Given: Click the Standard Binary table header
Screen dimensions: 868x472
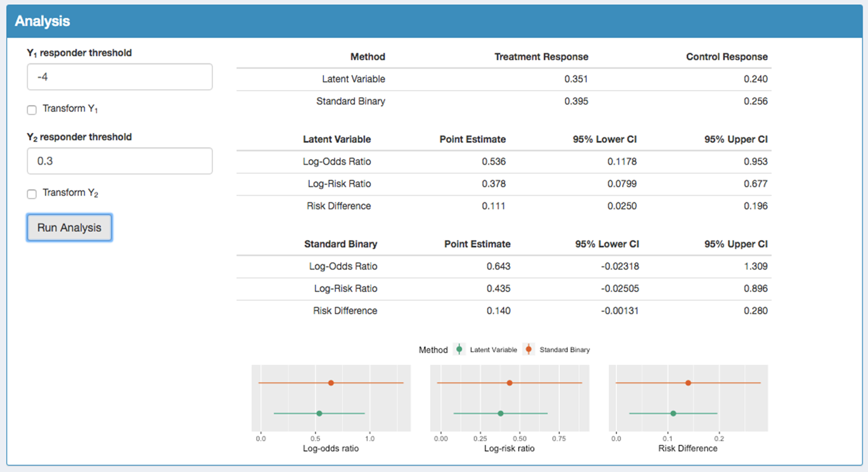Looking at the screenshot, I should 341,244.
